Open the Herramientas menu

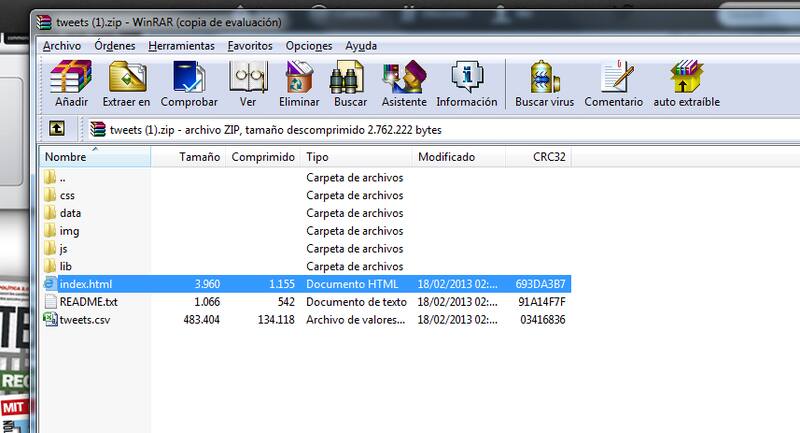coord(181,46)
